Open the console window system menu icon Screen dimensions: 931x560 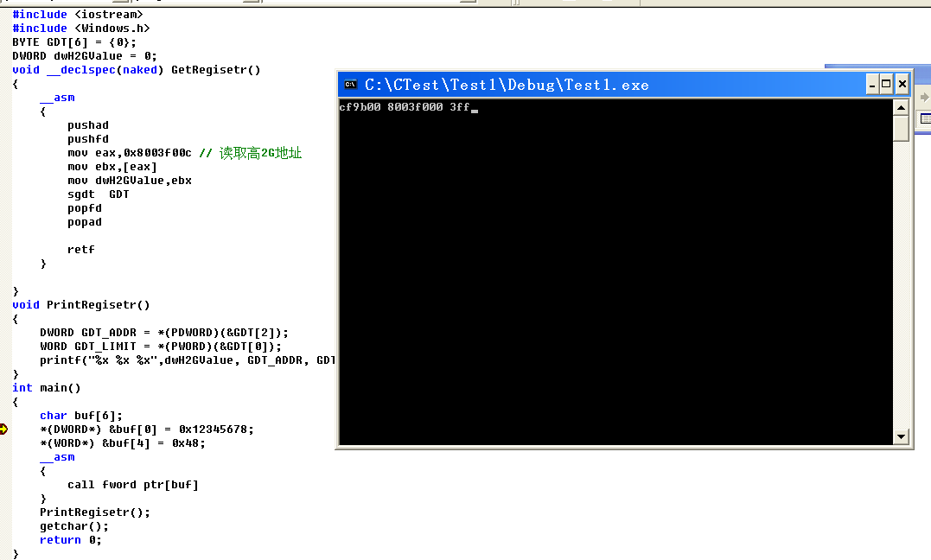[x=350, y=85]
